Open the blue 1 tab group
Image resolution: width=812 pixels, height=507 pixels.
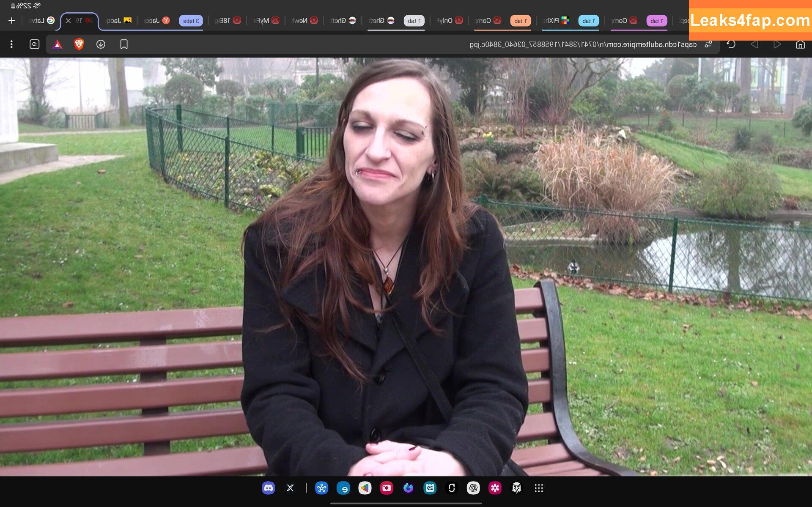click(x=589, y=21)
